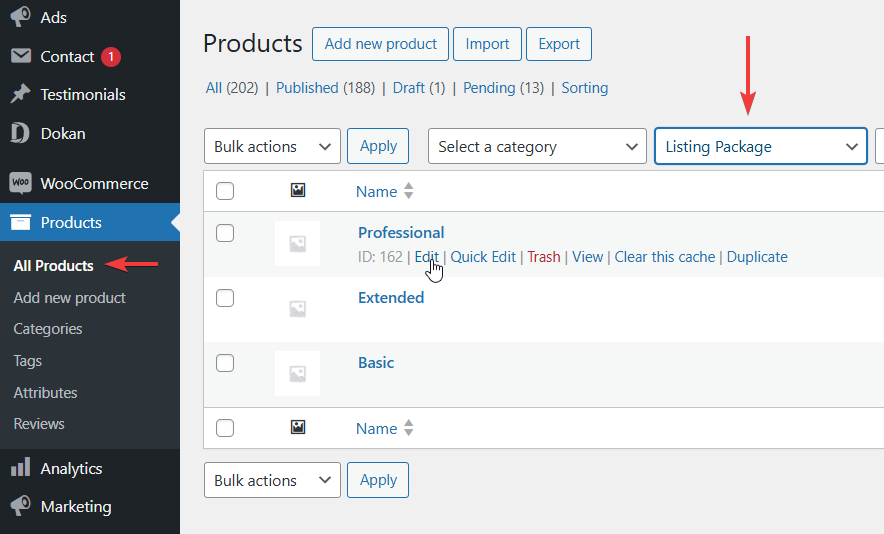
Task: Go to Attributes in Products submenu
Action: click(45, 393)
